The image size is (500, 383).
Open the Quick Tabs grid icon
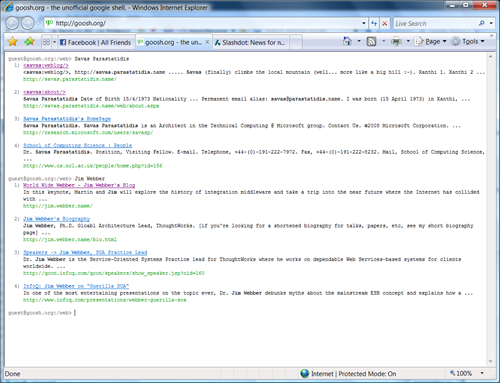[x=46, y=42]
